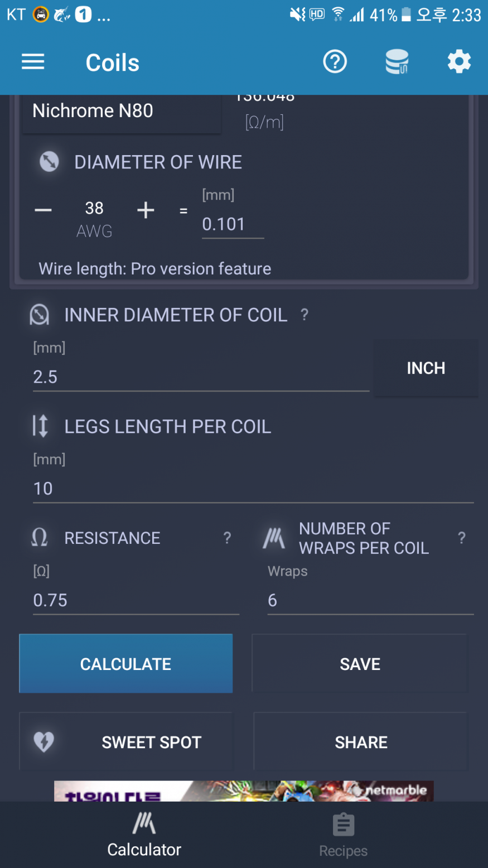Increase AWG wire gauge with plus
The width and height of the screenshot is (488, 868).
[x=146, y=210]
